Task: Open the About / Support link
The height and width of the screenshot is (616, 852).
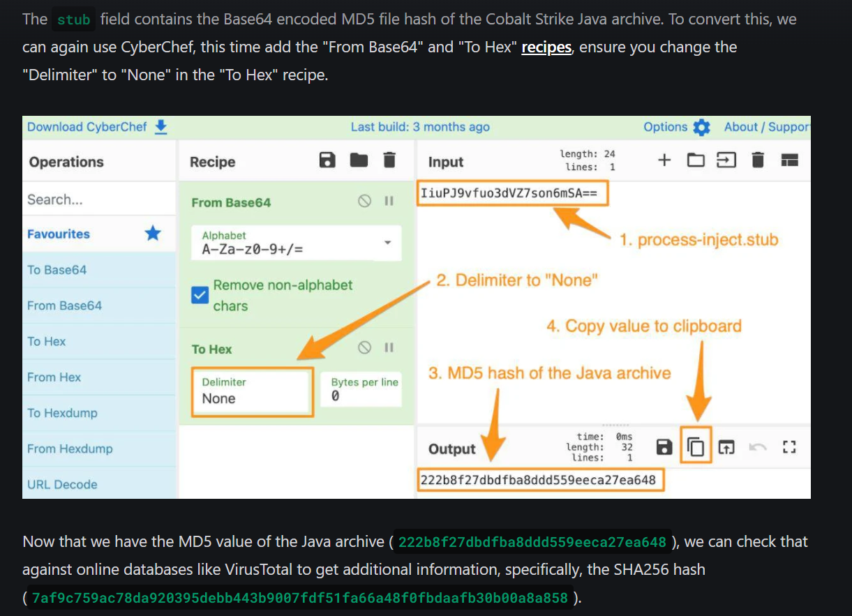Action: coord(767,127)
